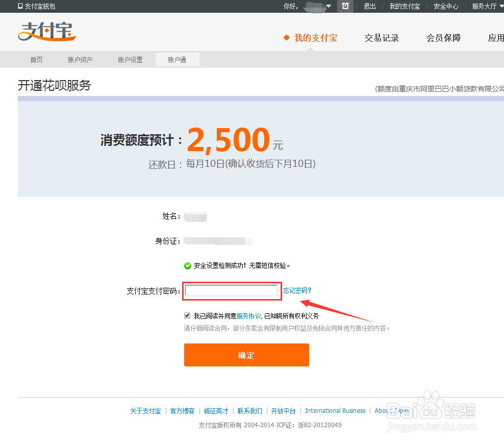This screenshot has height=444, width=504.
Task: Click the Alipay logo
Action: [46, 32]
